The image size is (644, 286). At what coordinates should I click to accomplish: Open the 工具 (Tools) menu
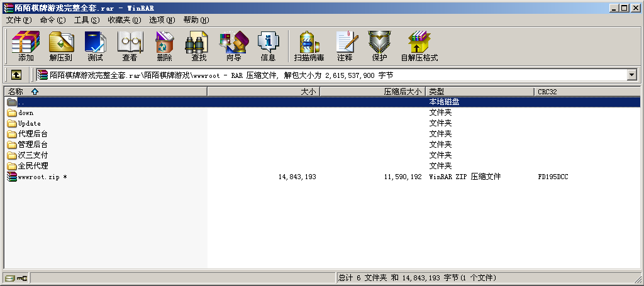click(x=86, y=20)
